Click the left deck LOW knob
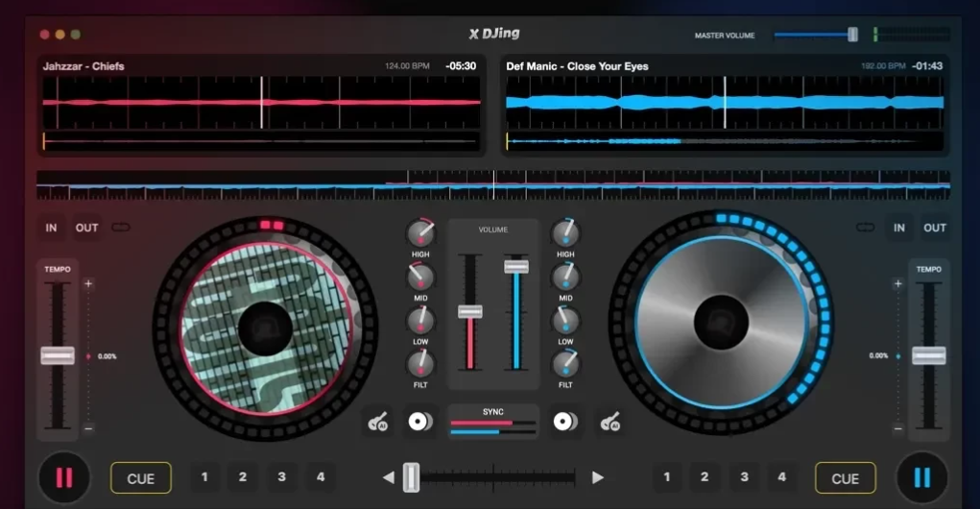The image size is (980, 509). click(420, 321)
